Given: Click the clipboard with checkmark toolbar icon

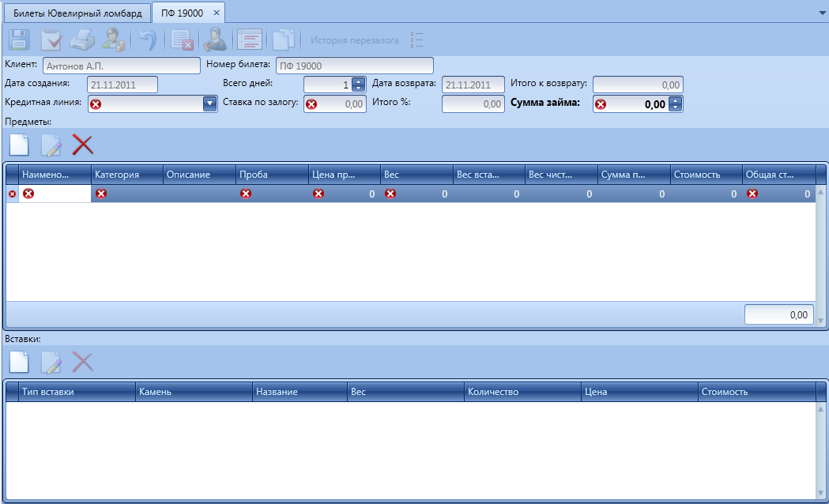Looking at the screenshot, I should (x=51, y=39).
